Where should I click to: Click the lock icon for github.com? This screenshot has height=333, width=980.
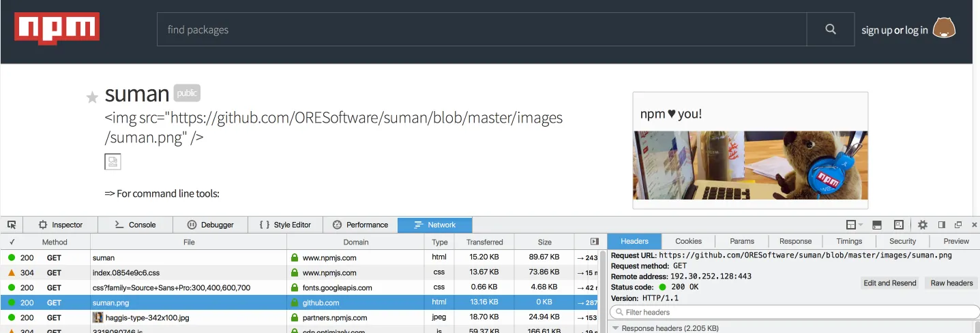tap(295, 302)
